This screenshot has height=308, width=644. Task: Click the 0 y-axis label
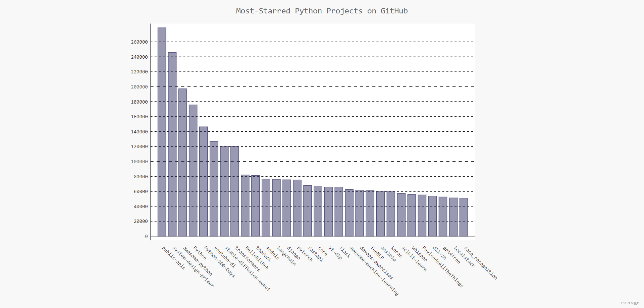point(146,236)
